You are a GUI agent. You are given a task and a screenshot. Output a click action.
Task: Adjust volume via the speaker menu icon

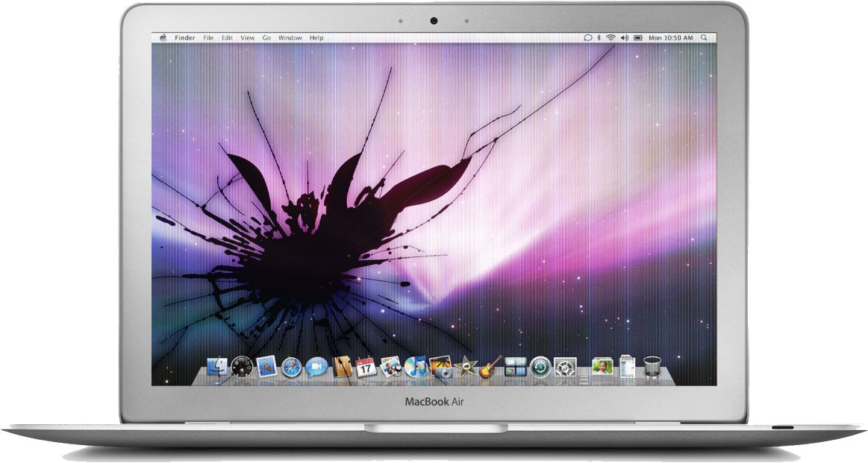point(625,37)
